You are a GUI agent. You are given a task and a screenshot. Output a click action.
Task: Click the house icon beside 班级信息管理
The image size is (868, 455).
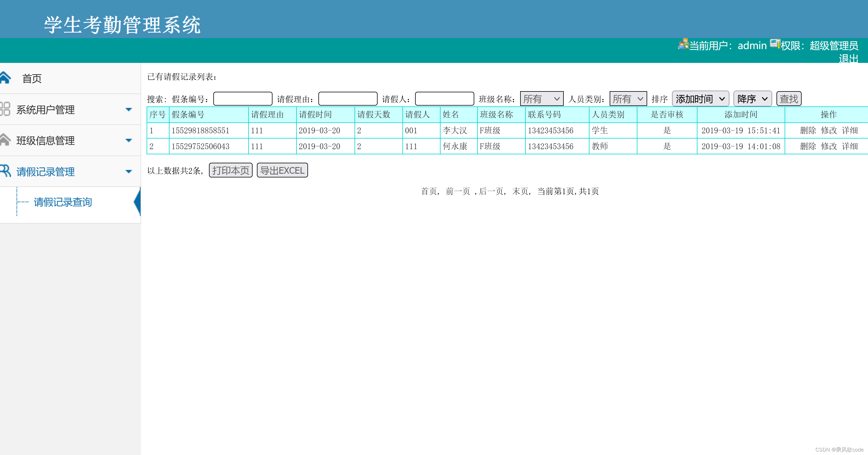click(5, 140)
